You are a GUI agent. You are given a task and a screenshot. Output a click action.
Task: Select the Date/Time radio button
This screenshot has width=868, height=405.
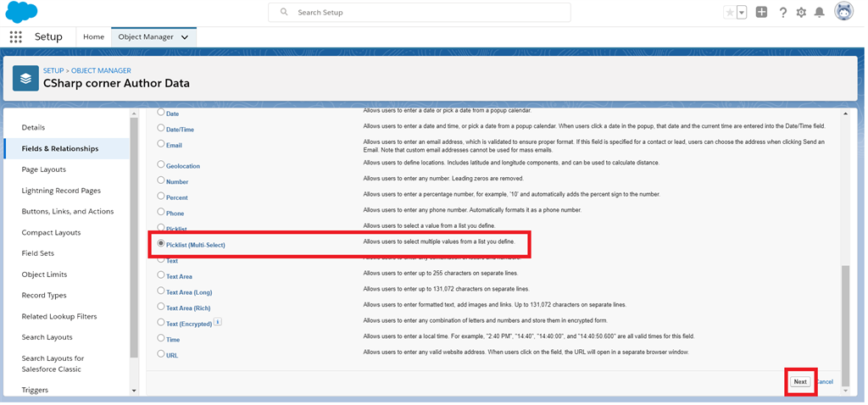[161, 128]
